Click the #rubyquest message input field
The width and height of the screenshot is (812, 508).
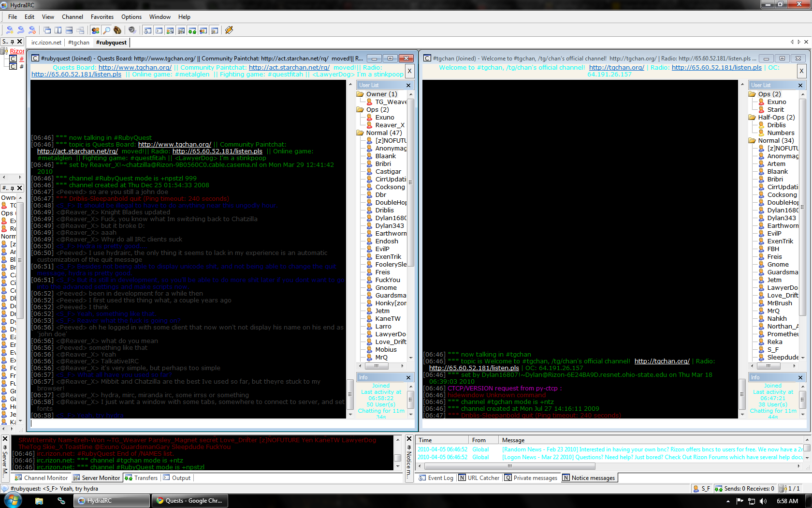pyautogui.click(x=222, y=423)
